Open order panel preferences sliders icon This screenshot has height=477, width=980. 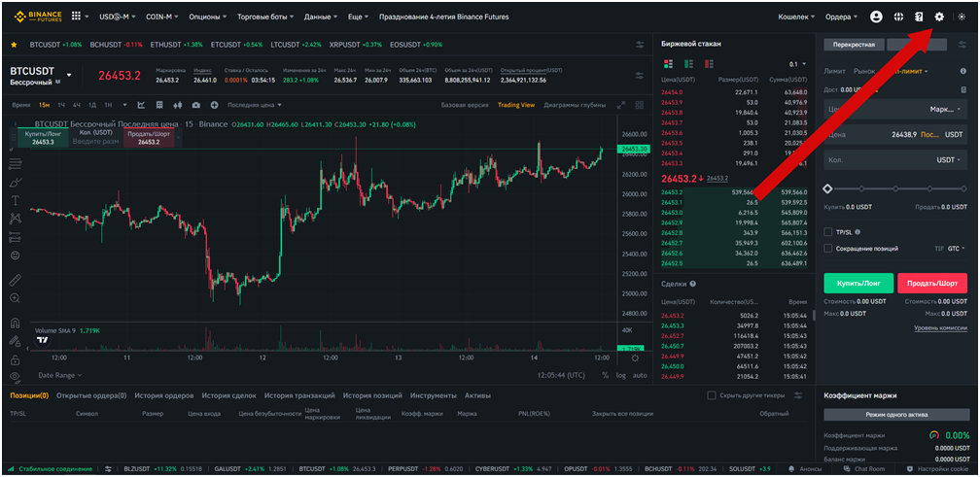(x=962, y=44)
